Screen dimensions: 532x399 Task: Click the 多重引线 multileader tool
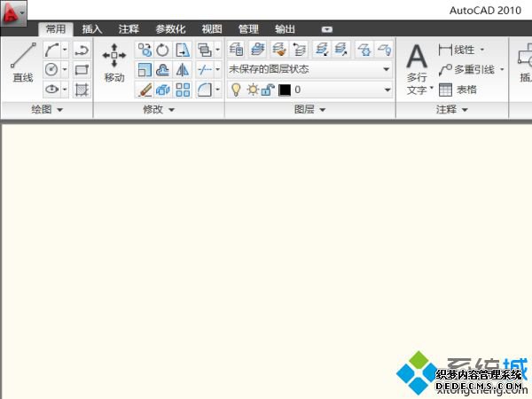tap(466, 69)
